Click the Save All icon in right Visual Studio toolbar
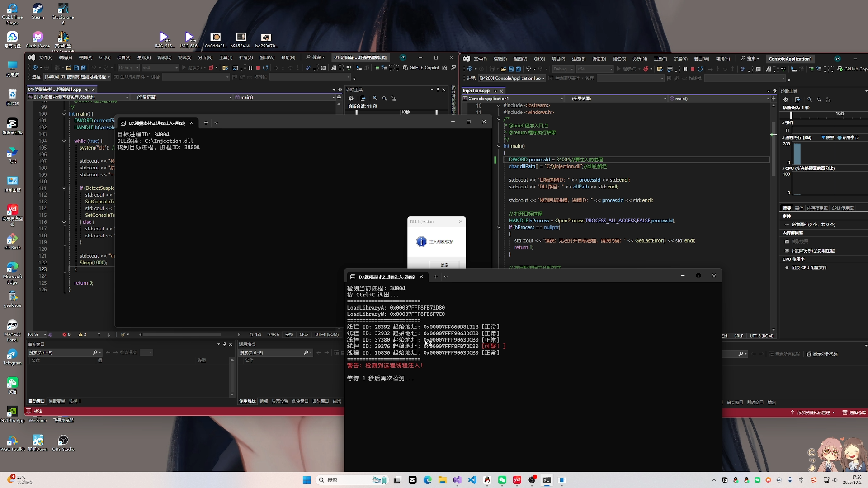 point(518,69)
